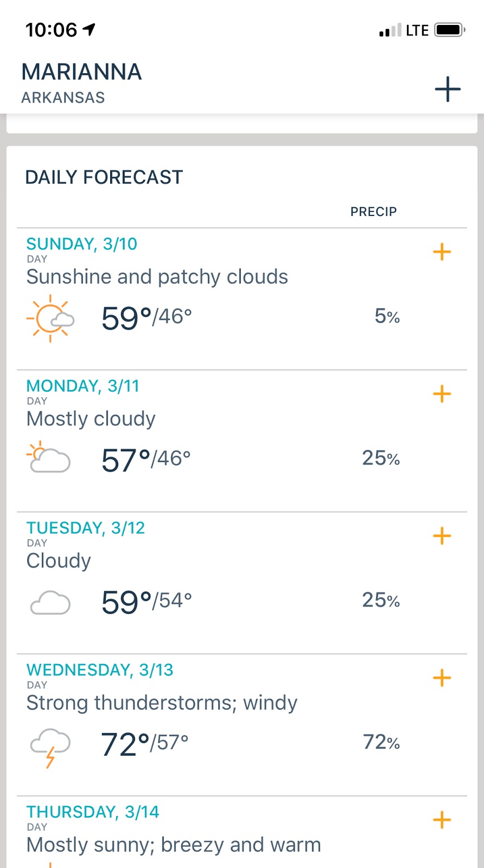Select the Wednesday, 3/13 heading
The width and height of the screenshot is (484, 868).
[100, 670]
